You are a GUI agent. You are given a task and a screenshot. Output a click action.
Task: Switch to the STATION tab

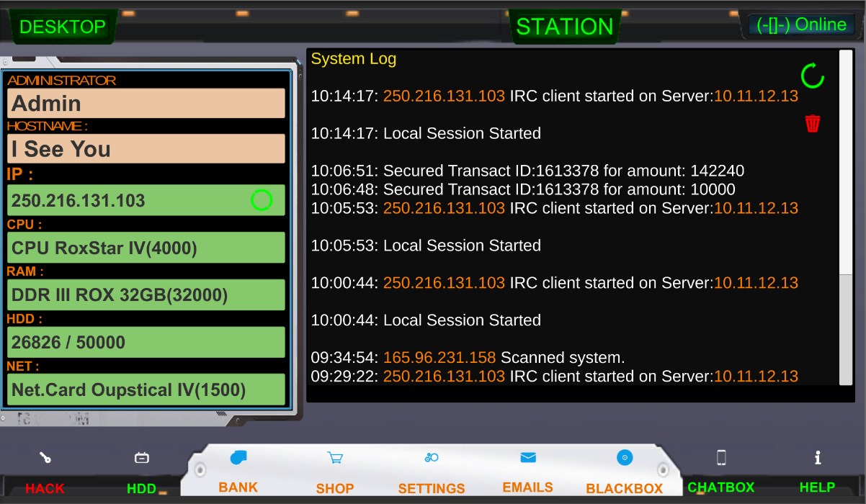tap(565, 27)
